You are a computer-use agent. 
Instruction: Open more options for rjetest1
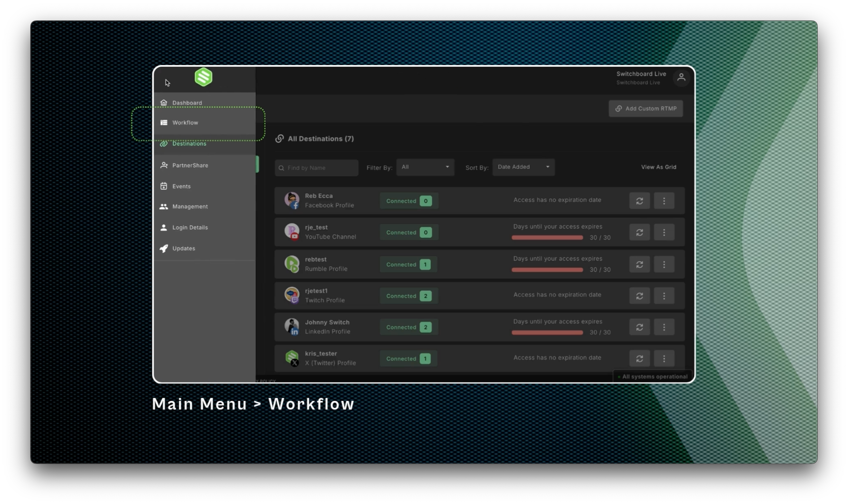coord(664,296)
